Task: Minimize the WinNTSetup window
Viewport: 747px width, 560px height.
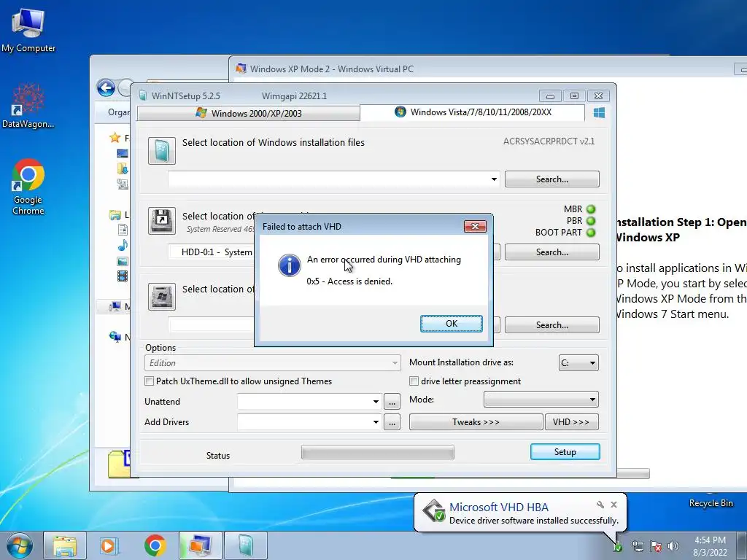Action: point(550,96)
